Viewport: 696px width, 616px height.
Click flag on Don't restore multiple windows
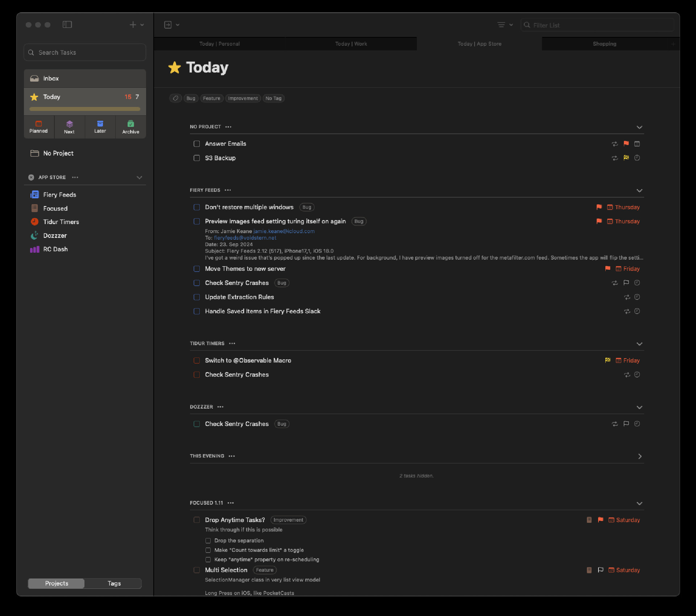(x=599, y=207)
